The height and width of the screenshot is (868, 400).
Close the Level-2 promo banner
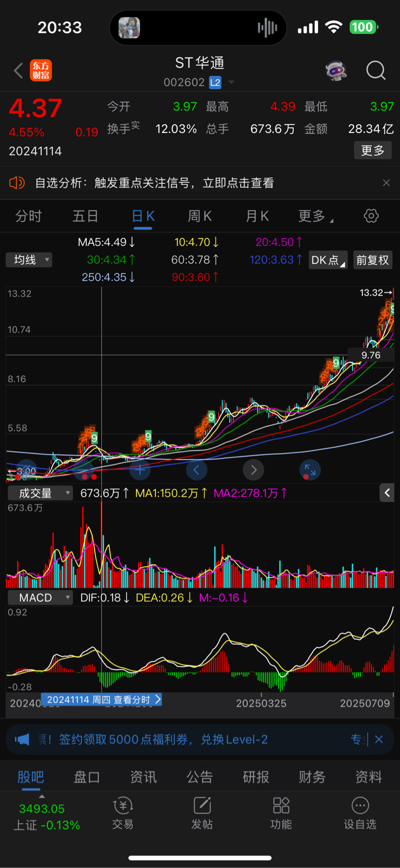click(379, 739)
